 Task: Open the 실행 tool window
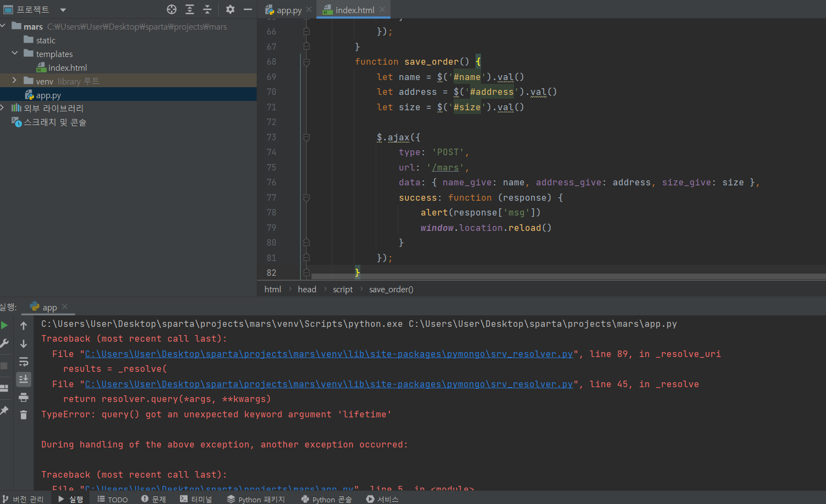[71, 499]
